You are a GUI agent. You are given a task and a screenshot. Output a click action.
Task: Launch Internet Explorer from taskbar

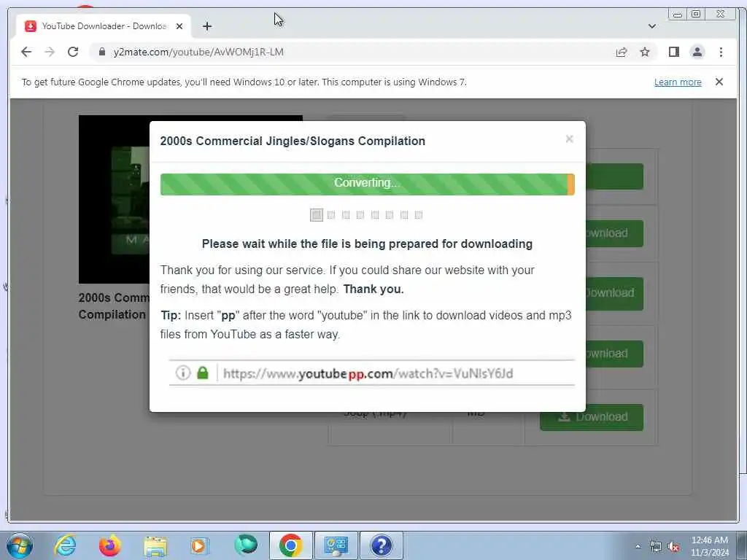pyautogui.click(x=65, y=545)
